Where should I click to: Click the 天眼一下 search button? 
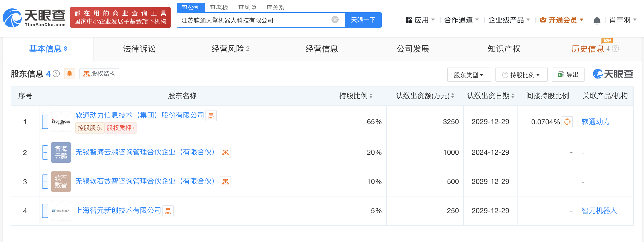363,20
